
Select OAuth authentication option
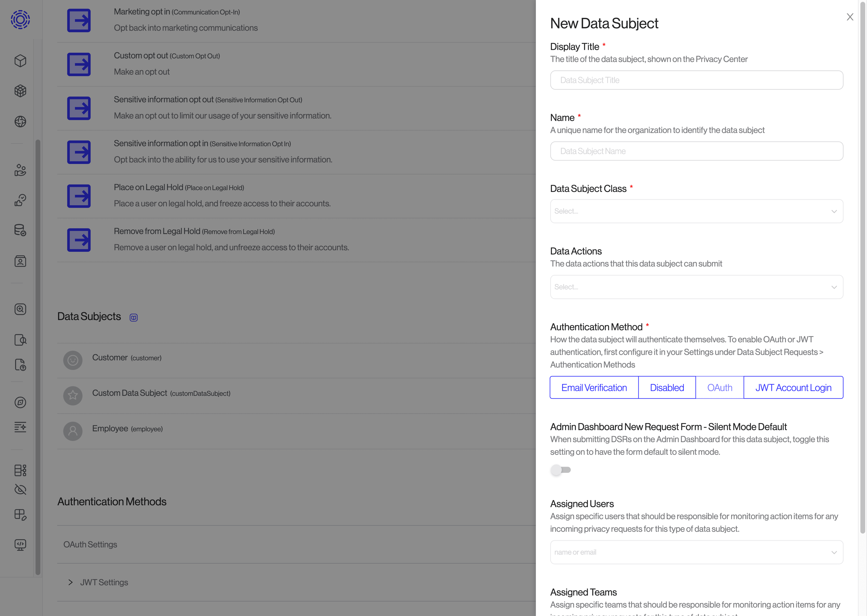tap(719, 387)
